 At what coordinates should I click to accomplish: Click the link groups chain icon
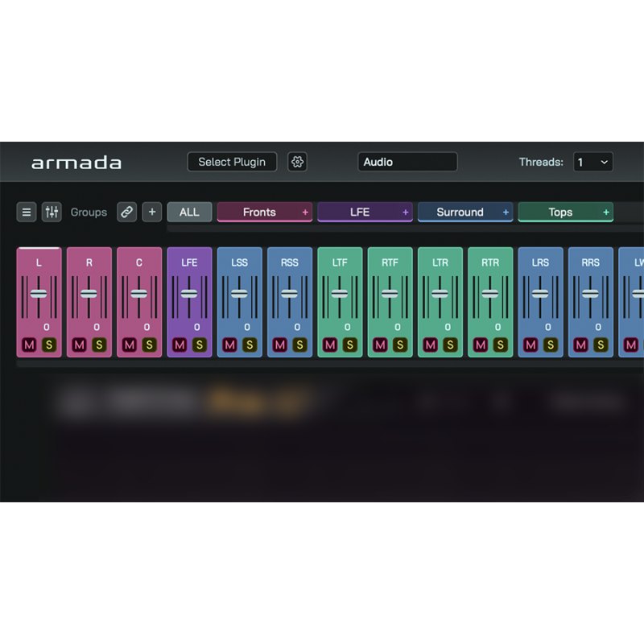pyautogui.click(x=127, y=212)
